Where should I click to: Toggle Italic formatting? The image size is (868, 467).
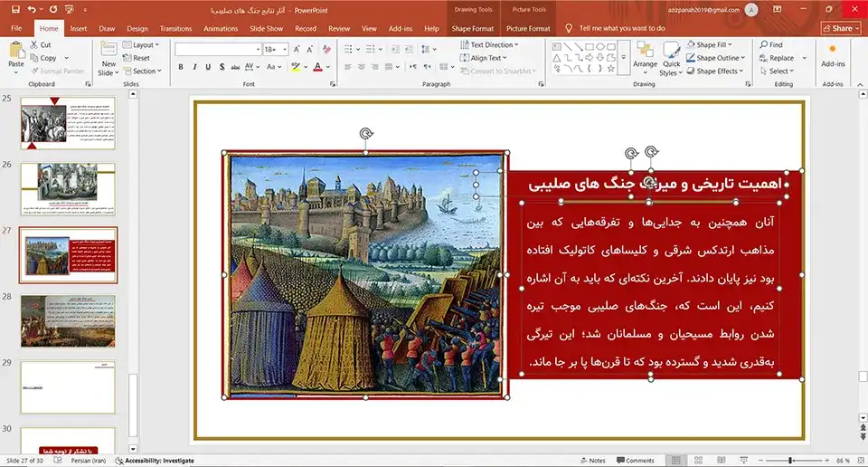[x=194, y=67]
